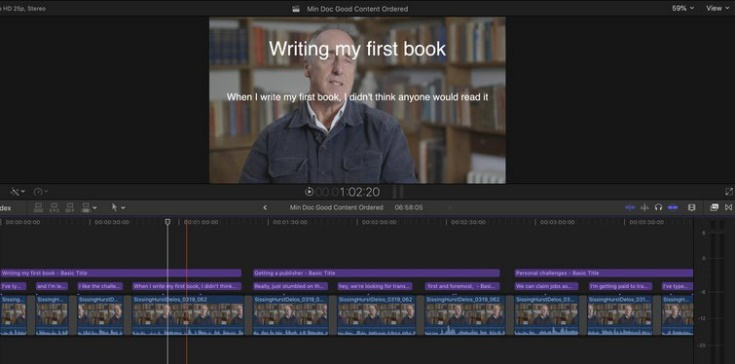Open the enhancements magic wand menu
The width and height of the screenshot is (735, 364).
pyautogui.click(x=18, y=192)
